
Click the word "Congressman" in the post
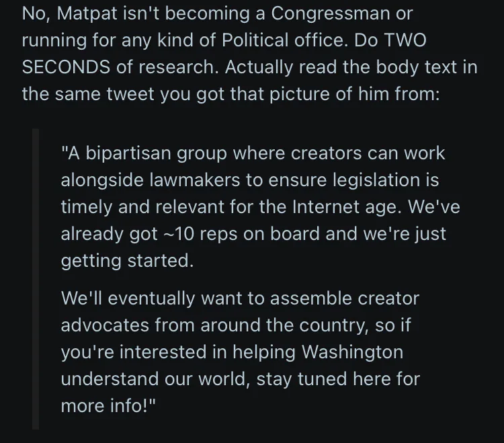coord(330,14)
